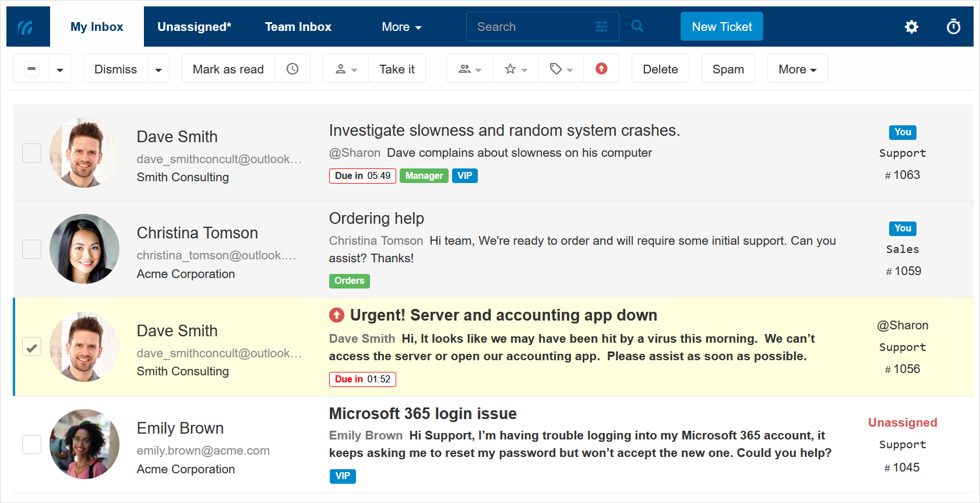Expand the toolbar More actions dropdown
Image resolution: width=980 pixels, height=503 pixels.
[x=797, y=69]
